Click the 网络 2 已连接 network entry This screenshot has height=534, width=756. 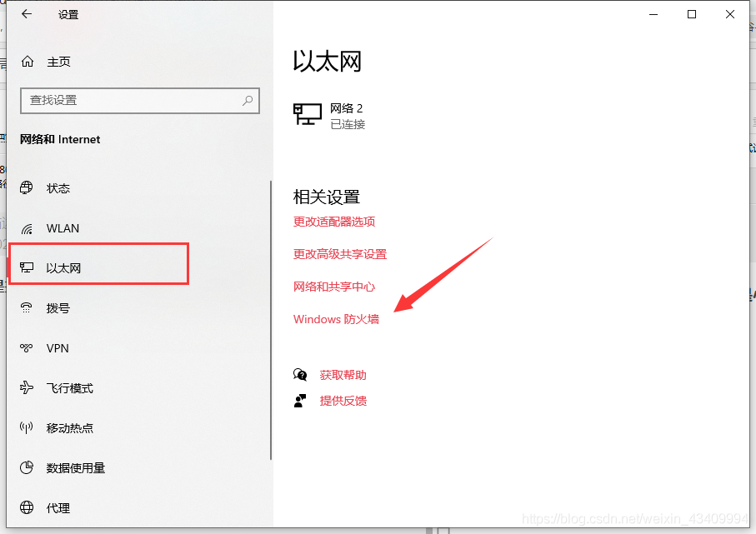coord(329,116)
